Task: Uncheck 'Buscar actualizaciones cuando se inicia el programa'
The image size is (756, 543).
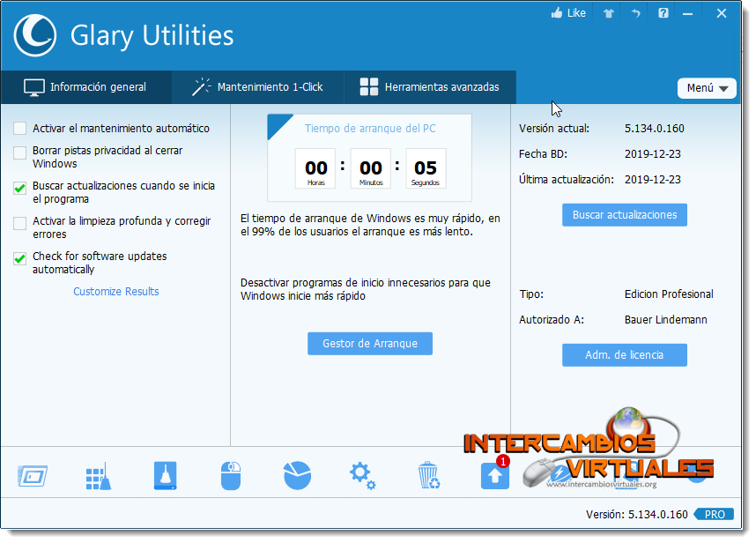Action: click(19, 188)
